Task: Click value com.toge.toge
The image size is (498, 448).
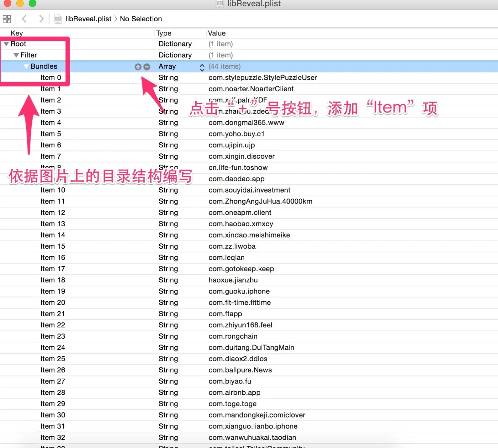Action: tap(232, 404)
